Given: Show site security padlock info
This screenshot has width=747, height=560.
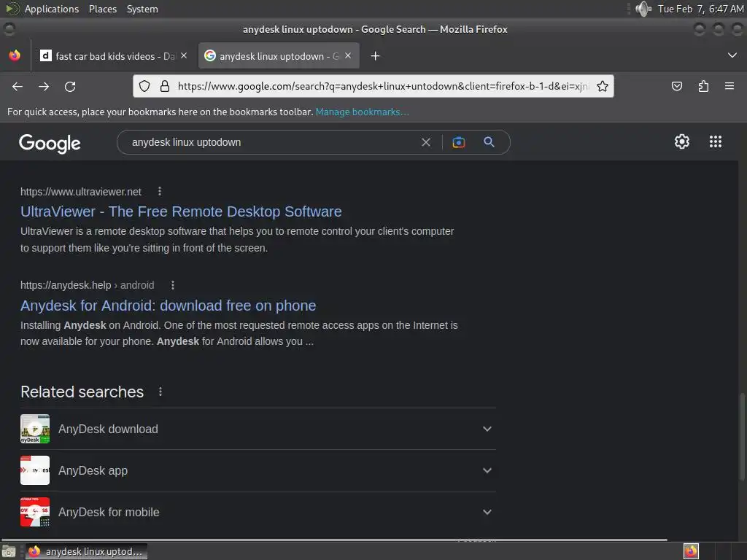Looking at the screenshot, I should 165,86.
